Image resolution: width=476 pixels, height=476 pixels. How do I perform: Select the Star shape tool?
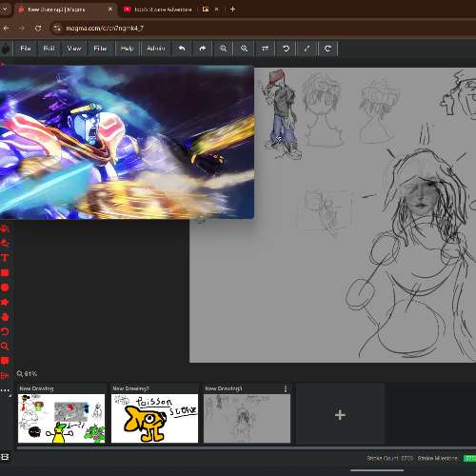[5, 302]
